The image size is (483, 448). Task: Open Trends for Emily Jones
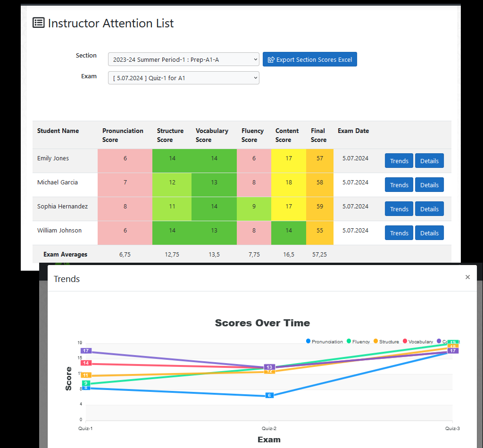(x=399, y=161)
